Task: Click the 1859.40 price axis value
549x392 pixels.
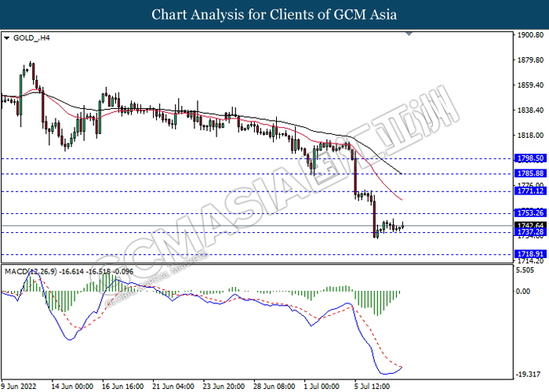Action: pos(530,85)
